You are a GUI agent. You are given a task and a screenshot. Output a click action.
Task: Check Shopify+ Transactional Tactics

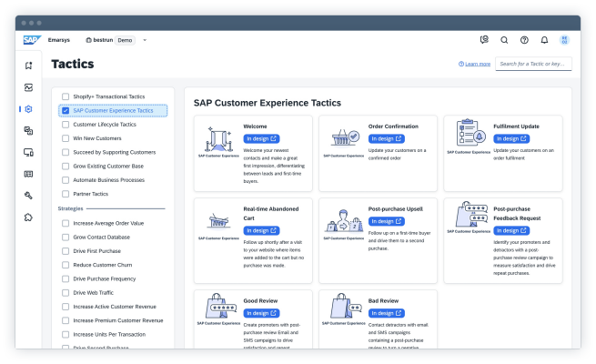(66, 96)
